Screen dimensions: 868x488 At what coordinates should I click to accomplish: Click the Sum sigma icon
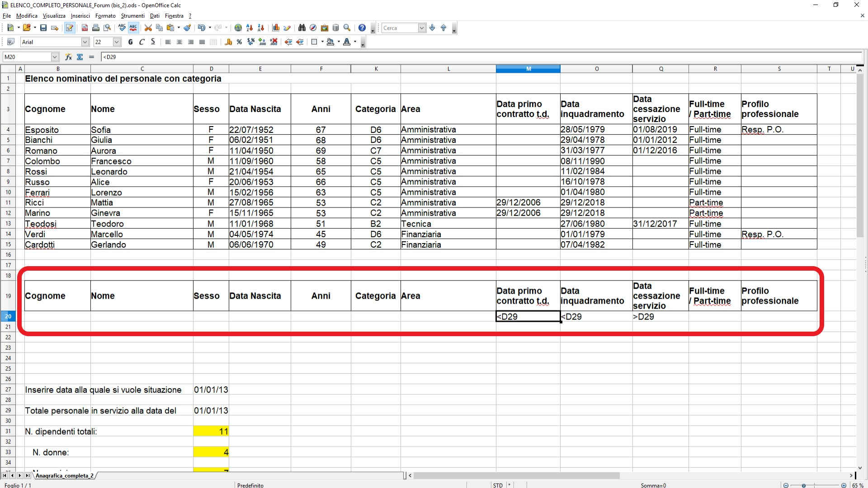pyautogui.click(x=80, y=57)
